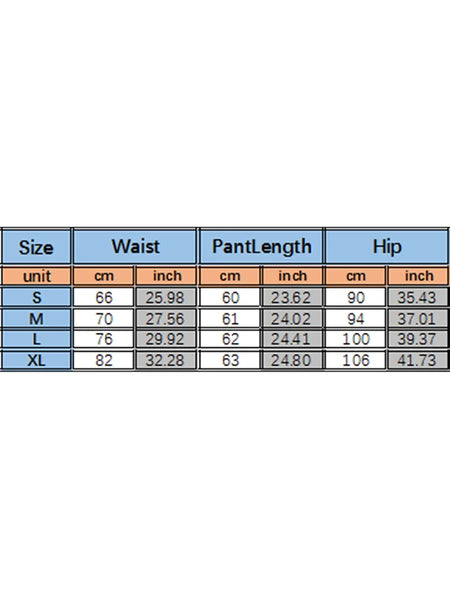Select the size M row label
The image size is (450, 600).
(36, 318)
